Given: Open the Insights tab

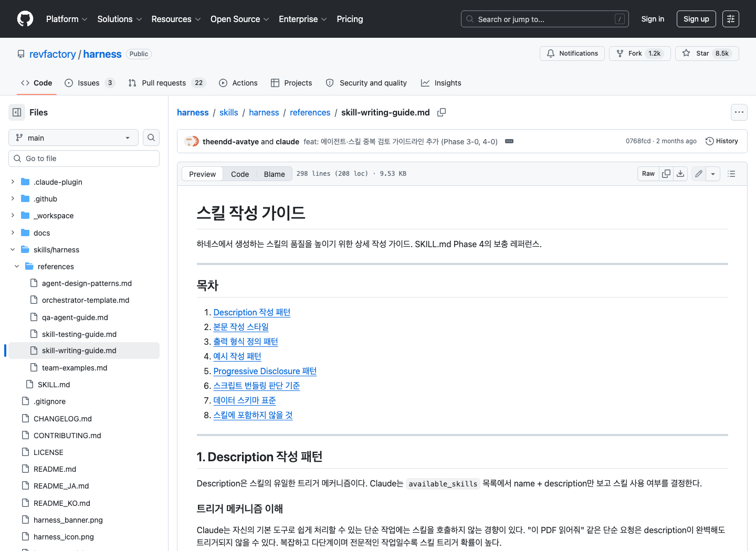Looking at the screenshot, I should click(441, 83).
